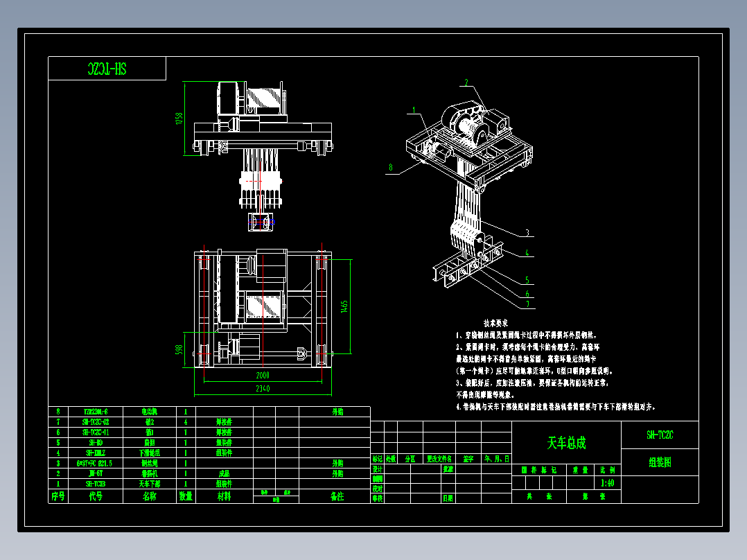Select the 分区 header cell
The image size is (747, 560).
point(410,459)
